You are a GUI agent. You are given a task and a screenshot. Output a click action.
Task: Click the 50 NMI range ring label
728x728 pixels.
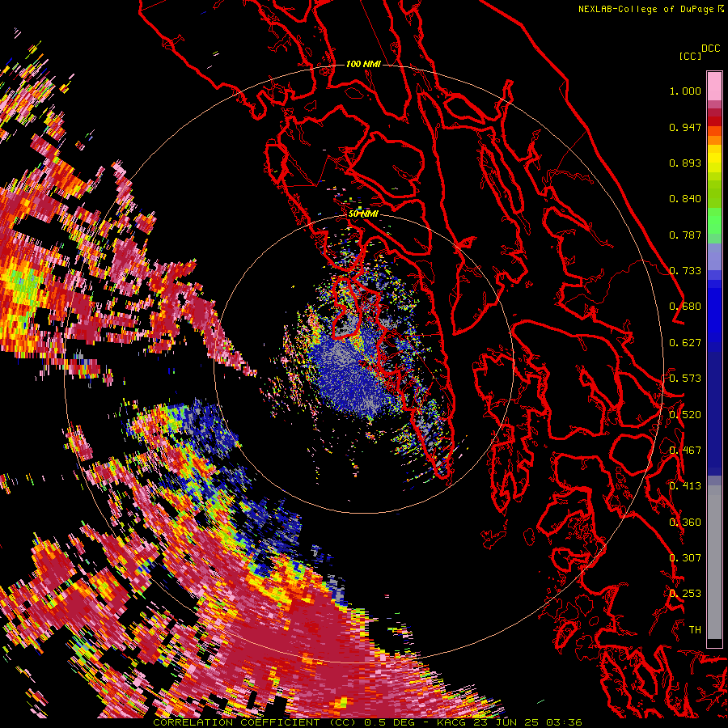coord(363,214)
